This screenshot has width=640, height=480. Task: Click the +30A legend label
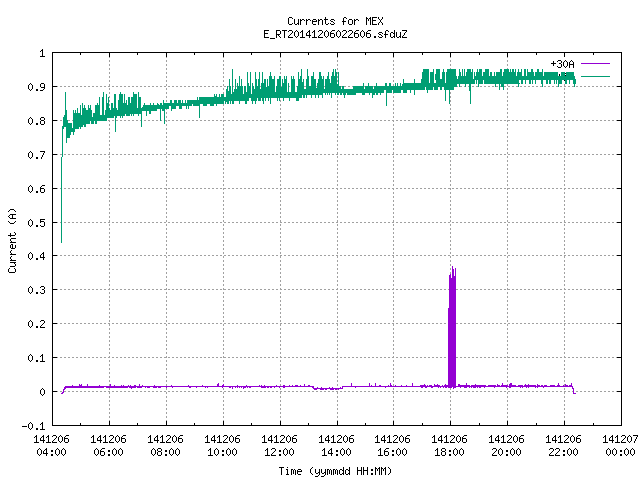coord(562,64)
